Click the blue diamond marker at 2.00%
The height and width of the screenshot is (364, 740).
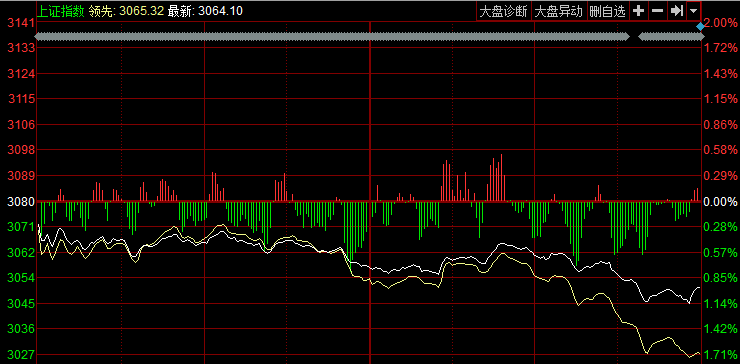click(700, 27)
